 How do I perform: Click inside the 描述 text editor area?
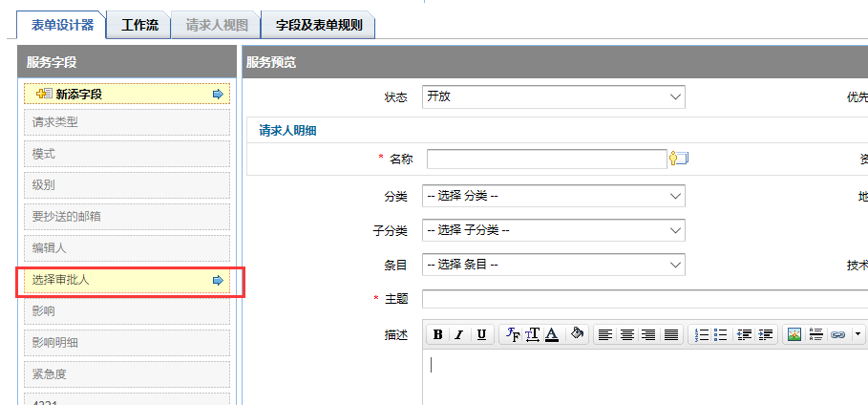coord(645,376)
